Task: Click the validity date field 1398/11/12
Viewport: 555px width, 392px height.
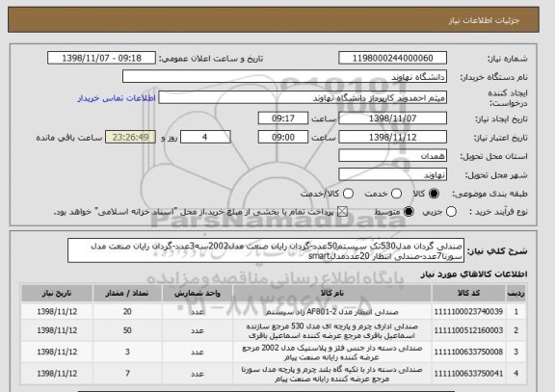Action: 392,137
